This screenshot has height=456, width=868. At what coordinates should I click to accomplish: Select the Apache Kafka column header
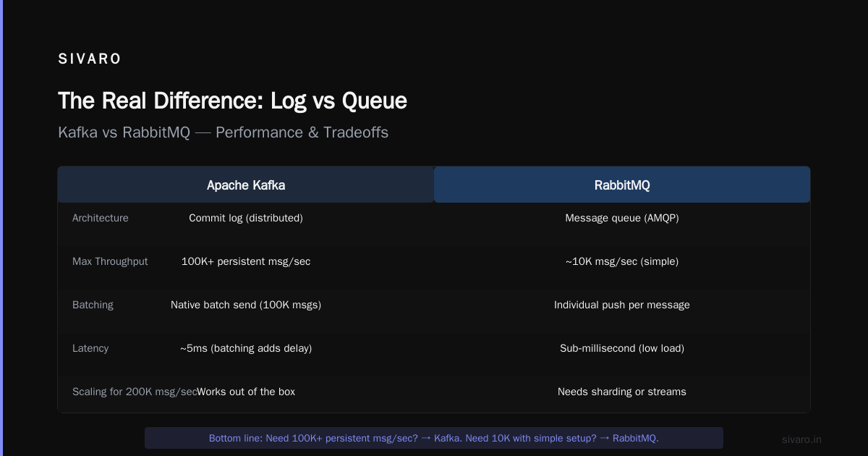coord(246,185)
